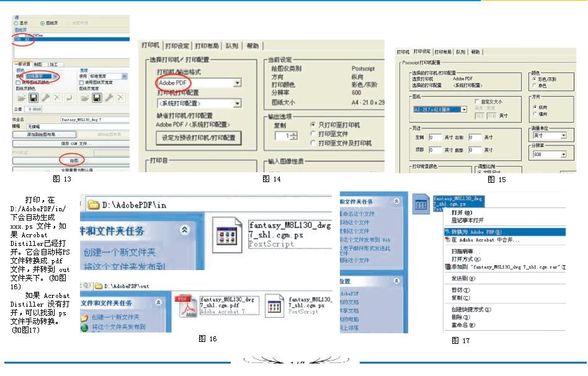Click the selected ps file icon in figure 17

[x=421, y=204]
